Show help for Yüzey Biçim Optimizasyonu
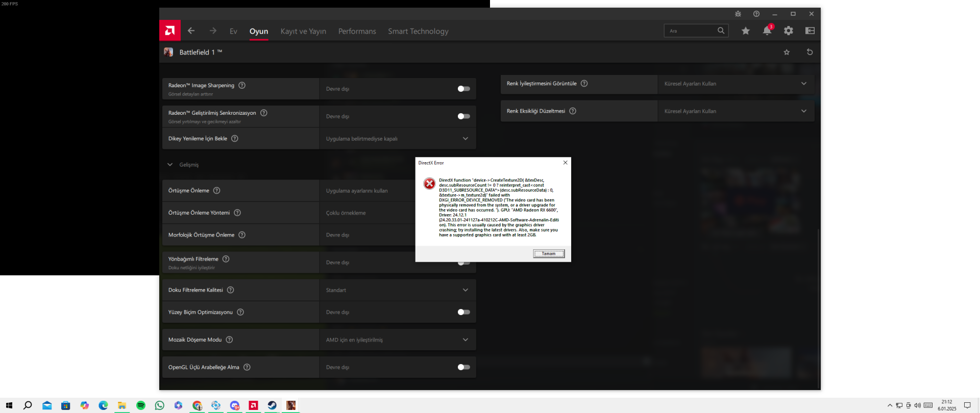980x413 pixels. click(240, 312)
